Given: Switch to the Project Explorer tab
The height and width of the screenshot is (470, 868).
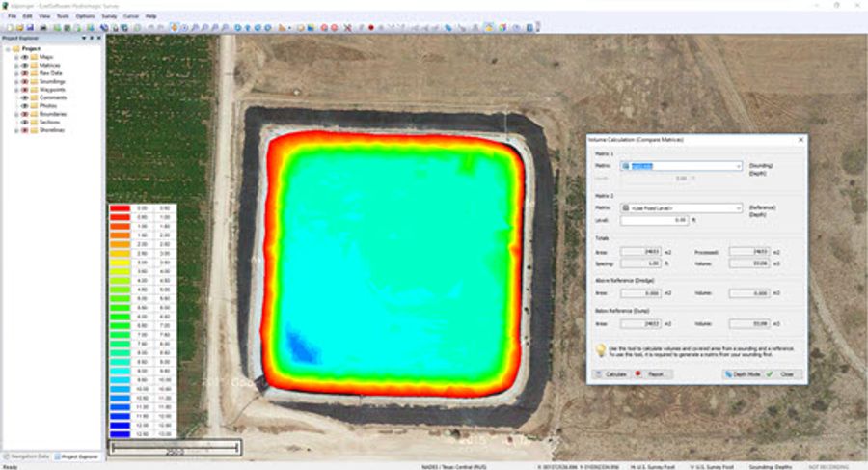Looking at the screenshot, I should pos(76,456).
